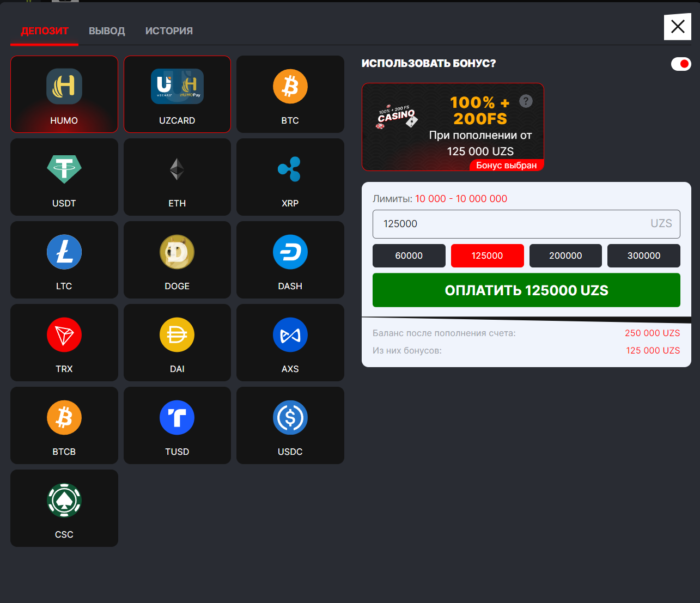Focus the deposit amount input field

tap(526, 224)
